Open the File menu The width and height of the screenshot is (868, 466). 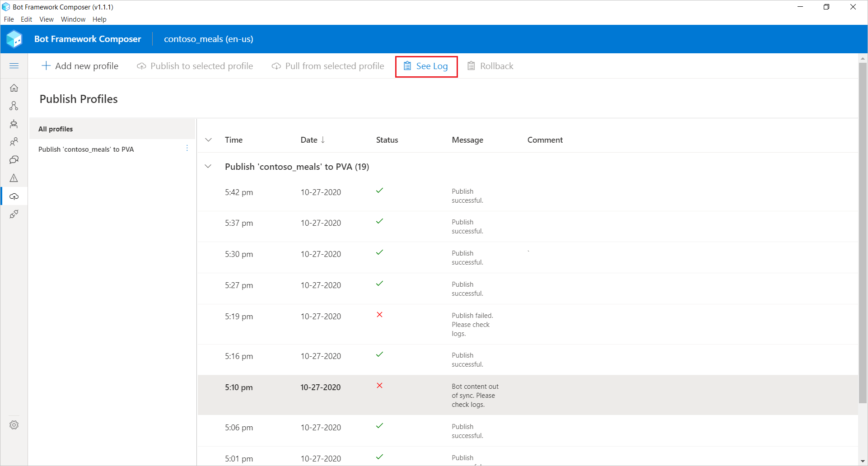[x=9, y=19]
